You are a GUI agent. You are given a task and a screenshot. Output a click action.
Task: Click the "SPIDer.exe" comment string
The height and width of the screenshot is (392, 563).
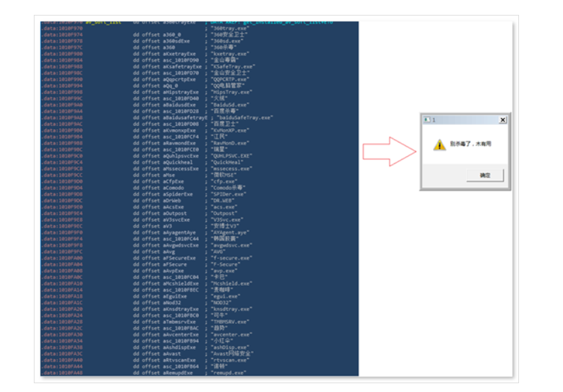click(x=228, y=195)
